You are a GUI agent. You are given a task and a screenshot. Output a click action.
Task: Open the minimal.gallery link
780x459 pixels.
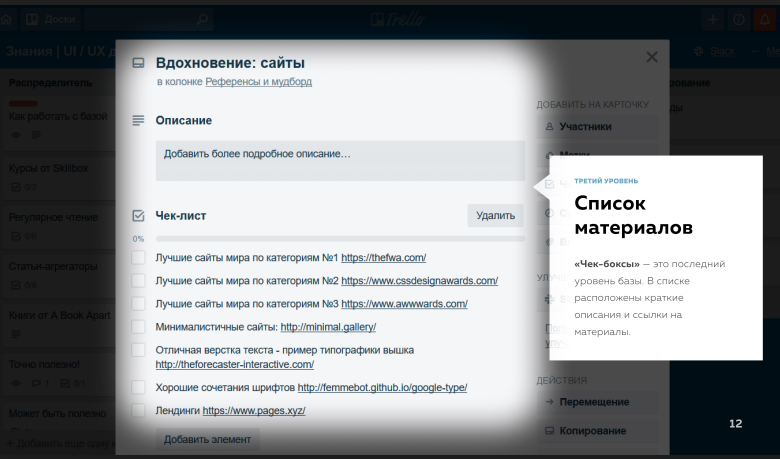pos(328,327)
